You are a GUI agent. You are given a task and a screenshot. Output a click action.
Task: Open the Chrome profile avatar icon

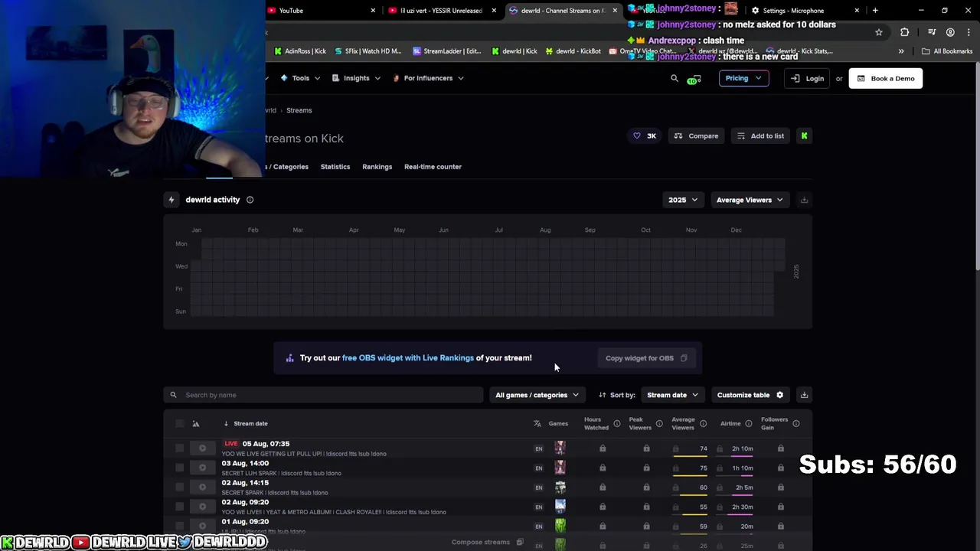(x=950, y=32)
